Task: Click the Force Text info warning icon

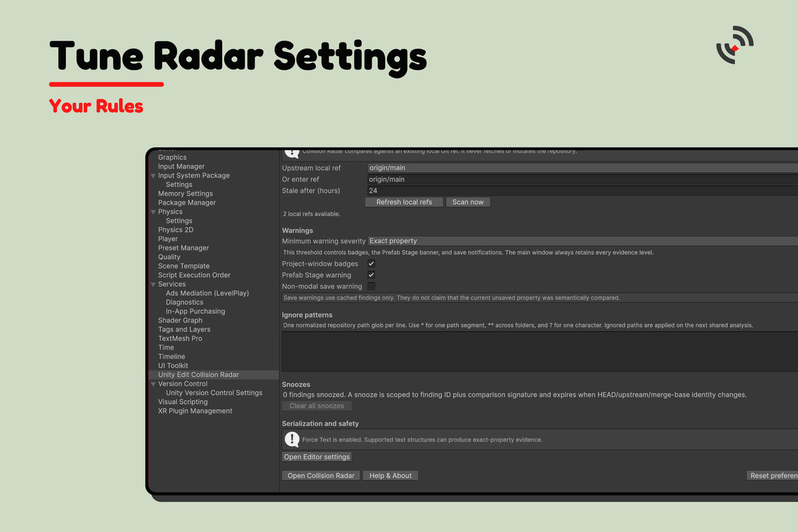Action: [292, 440]
